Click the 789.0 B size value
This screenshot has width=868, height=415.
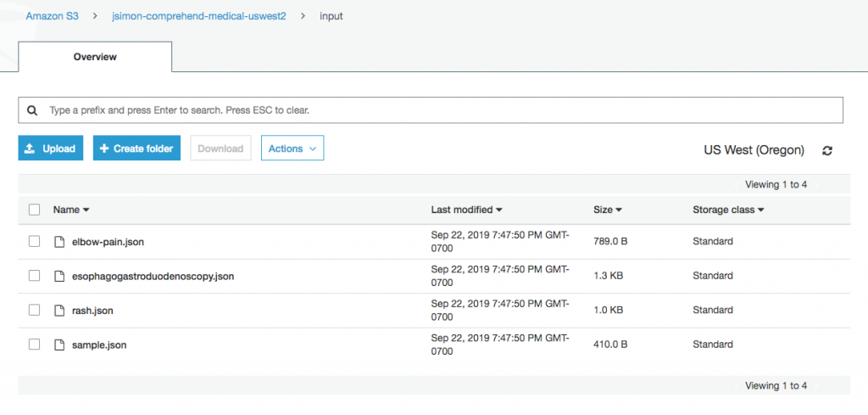610,242
